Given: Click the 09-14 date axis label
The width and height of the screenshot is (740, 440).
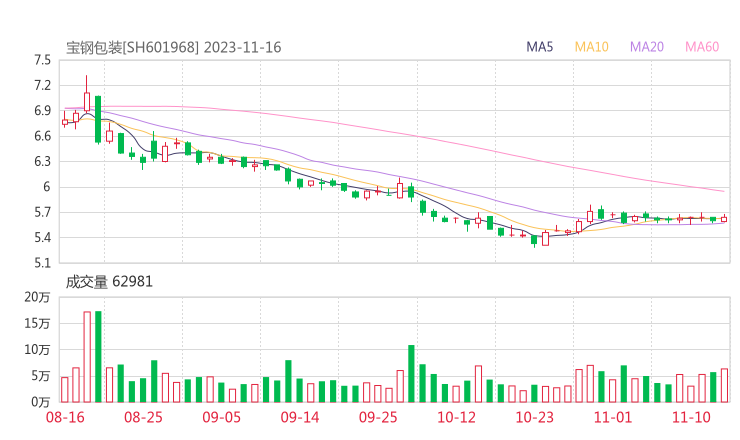Looking at the screenshot, I should pyautogui.click(x=300, y=417).
